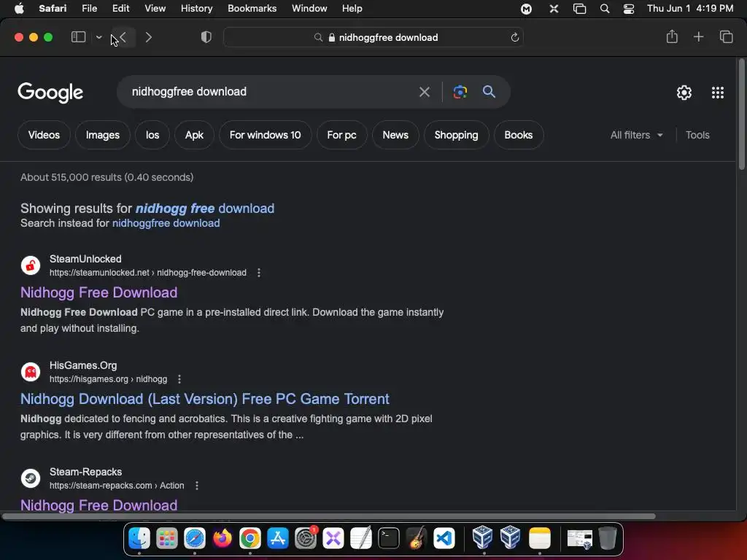Open the Apple menu

pyautogui.click(x=19, y=9)
